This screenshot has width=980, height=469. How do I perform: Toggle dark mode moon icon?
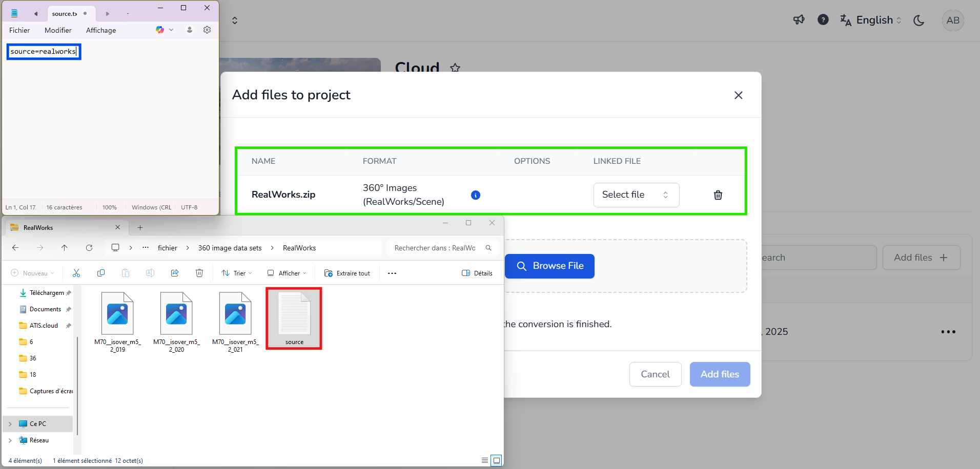tap(918, 20)
